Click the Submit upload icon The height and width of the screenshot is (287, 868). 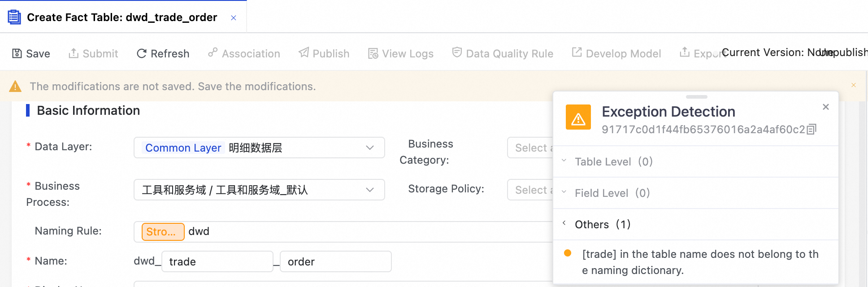pos(74,53)
